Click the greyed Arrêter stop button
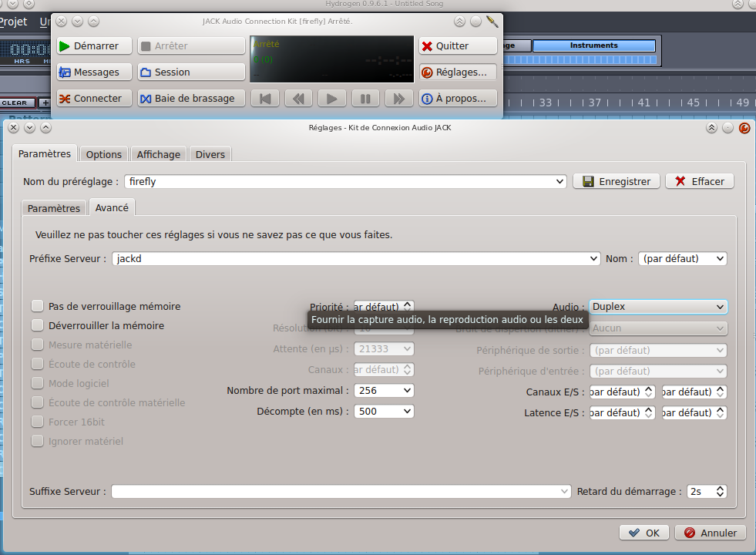 191,45
